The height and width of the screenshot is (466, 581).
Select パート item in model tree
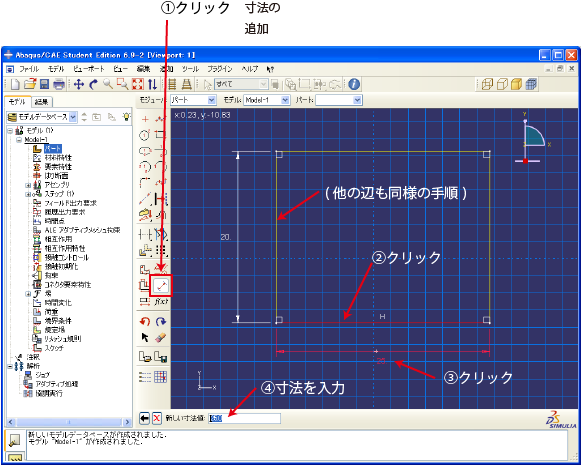click(x=53, y=149)
